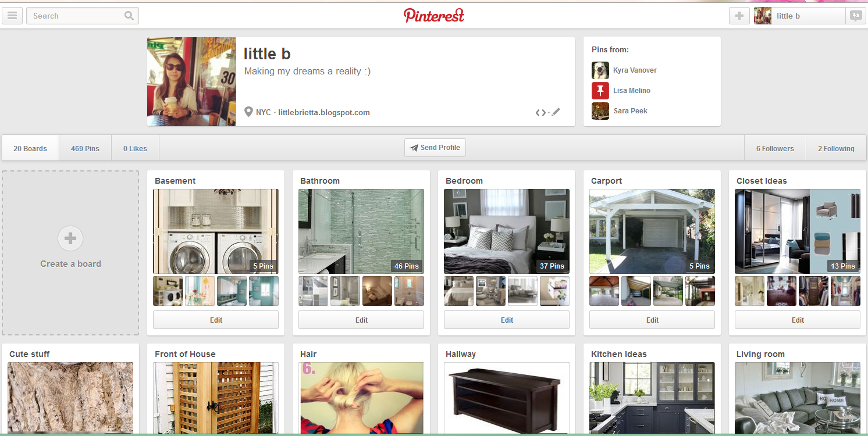Click the pencil edit profile icon

pos(556,112)
